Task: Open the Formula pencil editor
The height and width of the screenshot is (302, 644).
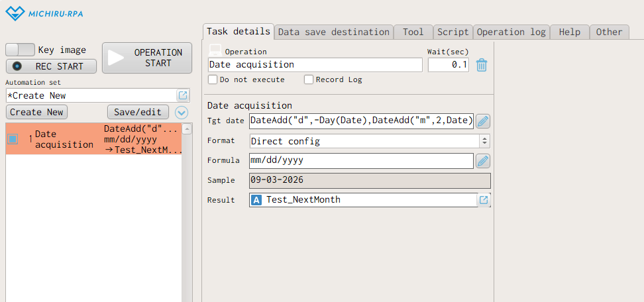Action: coord(483,161)
